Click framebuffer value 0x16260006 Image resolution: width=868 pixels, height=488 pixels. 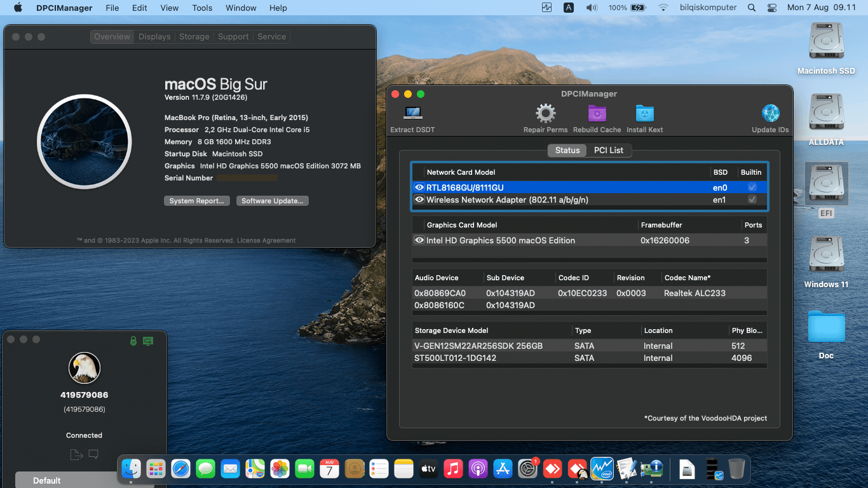(x=665, y=240)
